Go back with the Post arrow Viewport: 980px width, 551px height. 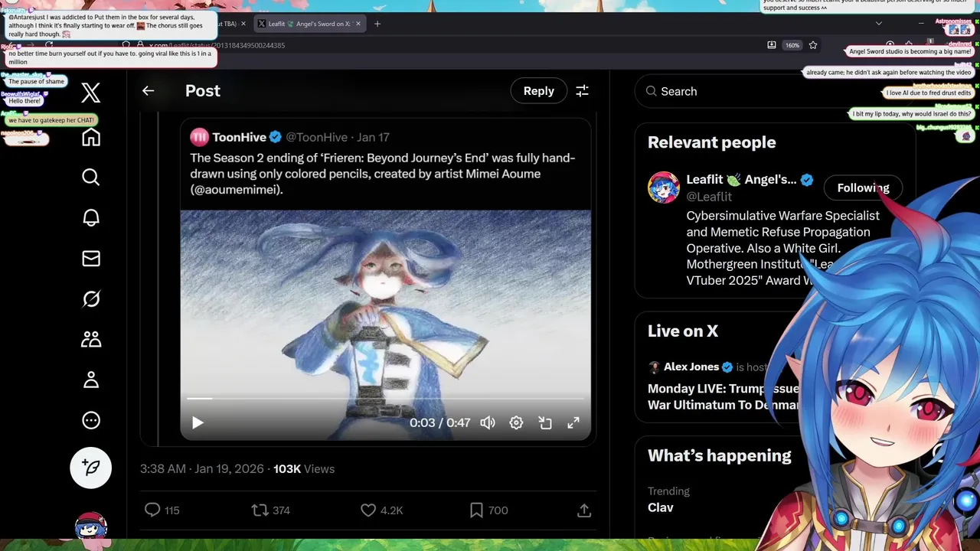pos(148,90)
